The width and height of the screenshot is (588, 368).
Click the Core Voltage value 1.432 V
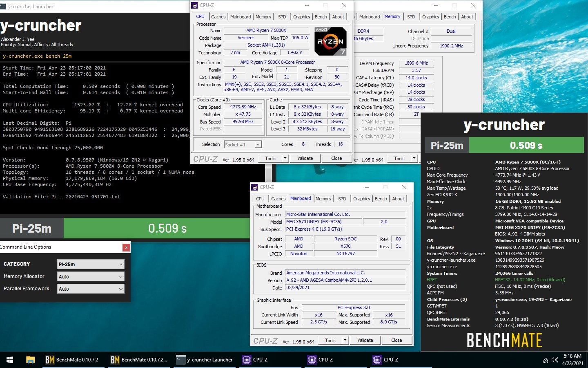(294, 52)
